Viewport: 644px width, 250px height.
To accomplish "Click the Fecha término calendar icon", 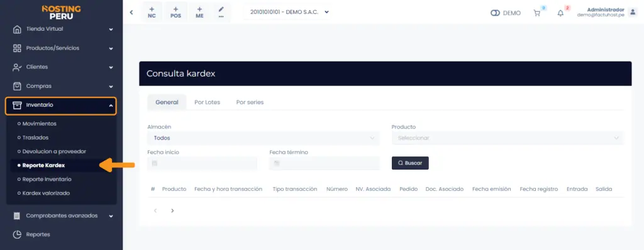I will 277,163.
